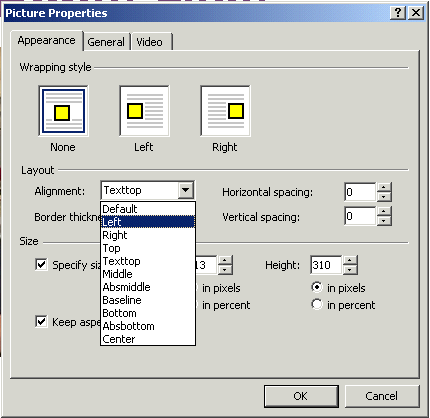Increase Horizontal spacing with up arrow
The image size is (430, 418).
click(x=384, y=187)
